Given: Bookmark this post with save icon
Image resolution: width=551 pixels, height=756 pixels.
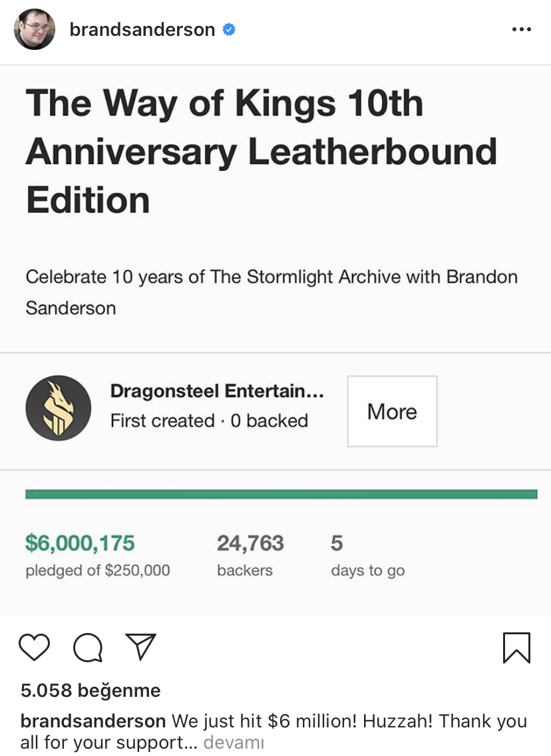Looking at the screenshot, I should pyautogui.click(x=516, y=648).
